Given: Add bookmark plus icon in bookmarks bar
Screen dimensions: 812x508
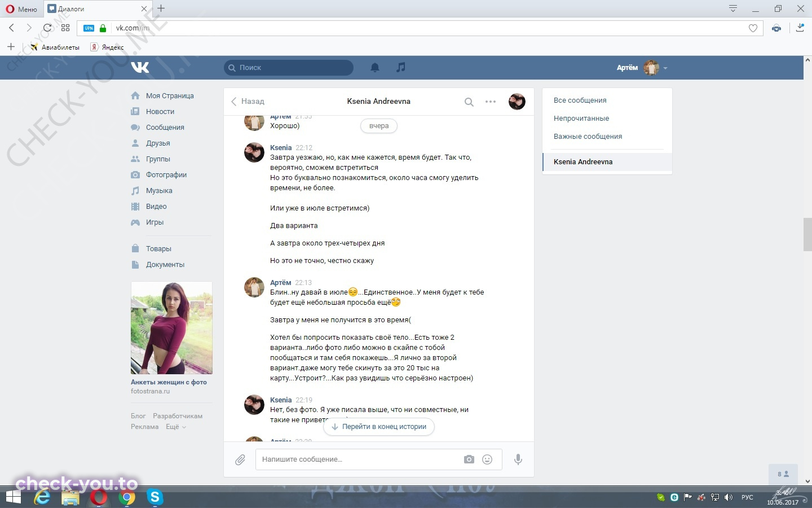Looking at the screenshot, I should coord(11,47).
